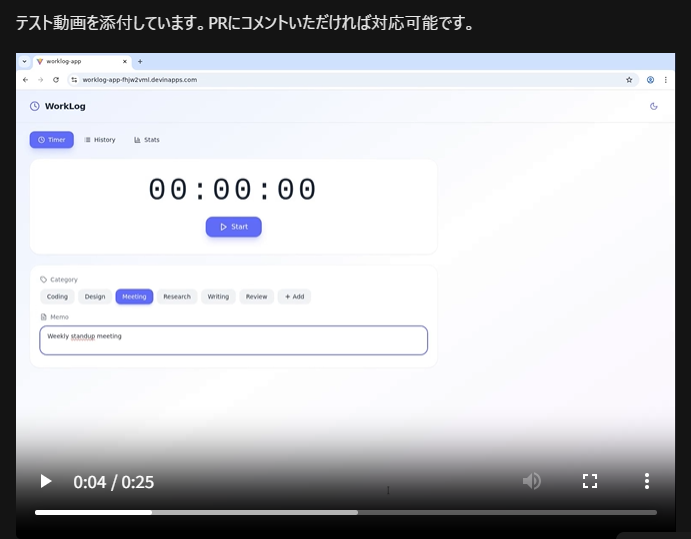Viewport: 691px width, 539px height.
Task: Bookmark this page with star icon
Action: click(x=629, y=80)
